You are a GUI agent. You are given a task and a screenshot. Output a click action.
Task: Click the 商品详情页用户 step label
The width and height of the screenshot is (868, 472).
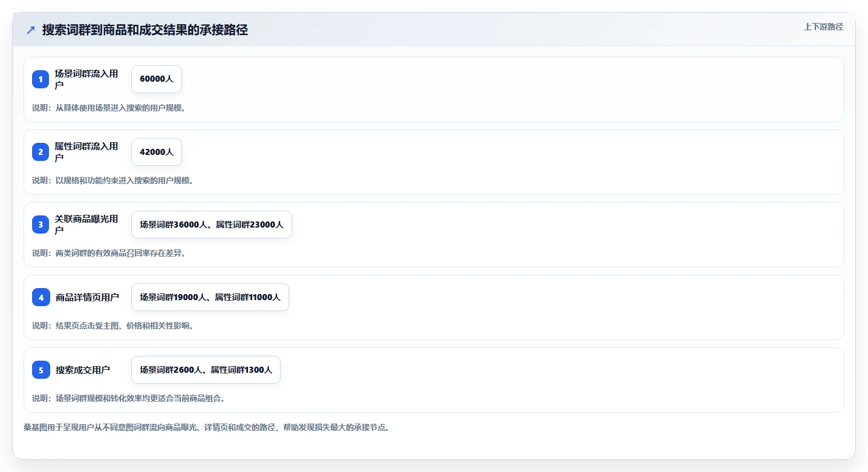click(87, 297)
